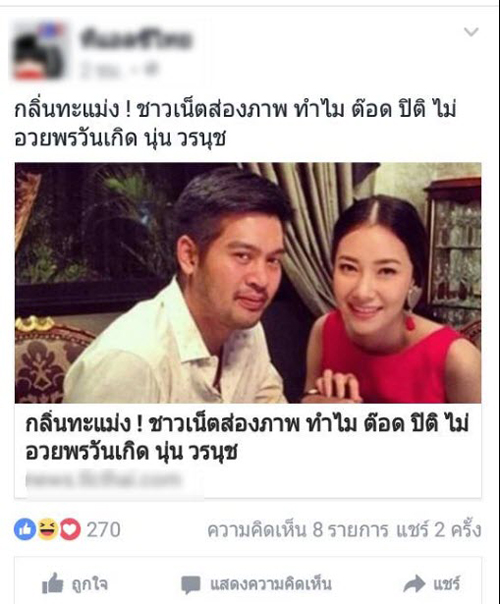Click the red Love heart reaction icon
This screenshot has height=604, width=500.
(70, 530)
